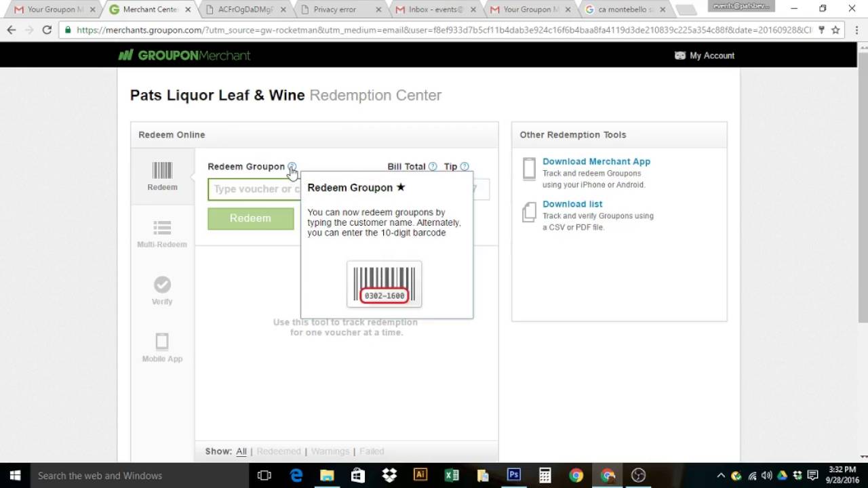Click the Groupon Merchant logo
The height and width of the screenshot is (488, 868).
[x=184, y=56]
